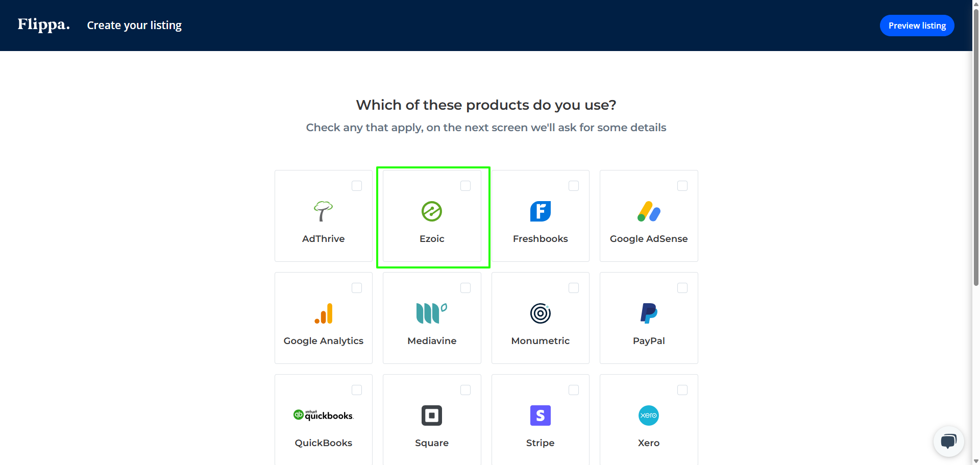Open the chat support bubble

point(949,442)
